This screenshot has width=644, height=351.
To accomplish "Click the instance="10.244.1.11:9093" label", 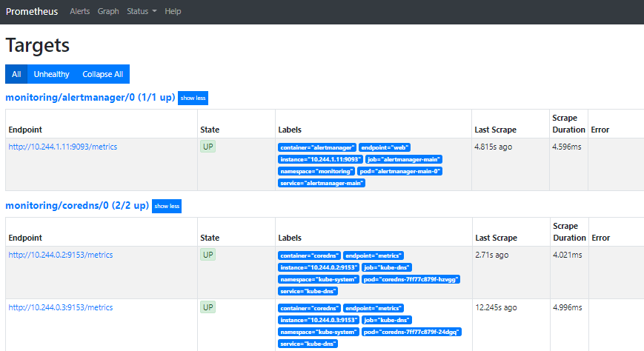I will [x=320, y=159].
